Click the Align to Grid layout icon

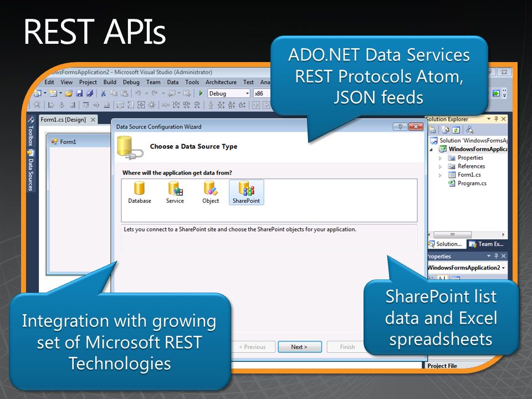point(37,105)
